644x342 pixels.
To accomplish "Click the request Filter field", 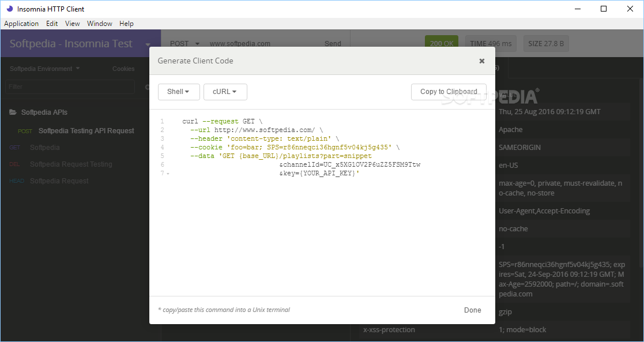I will click(x=70, y=87).
